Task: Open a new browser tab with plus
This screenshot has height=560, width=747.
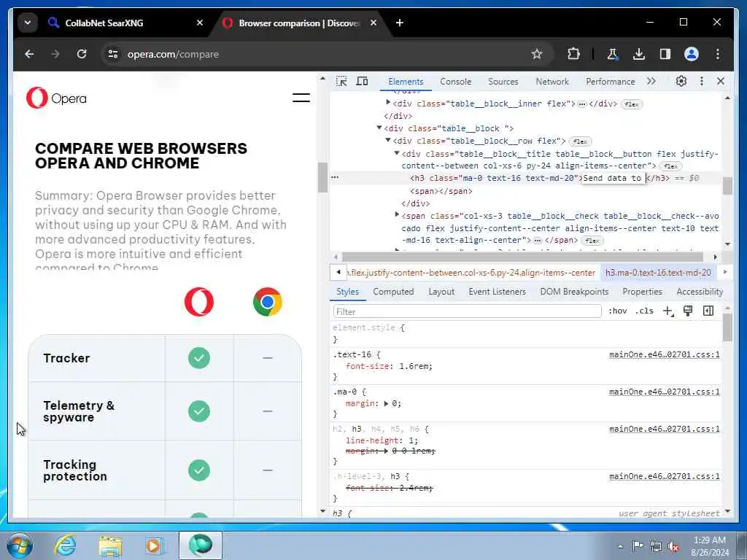Action: point(400,23)
